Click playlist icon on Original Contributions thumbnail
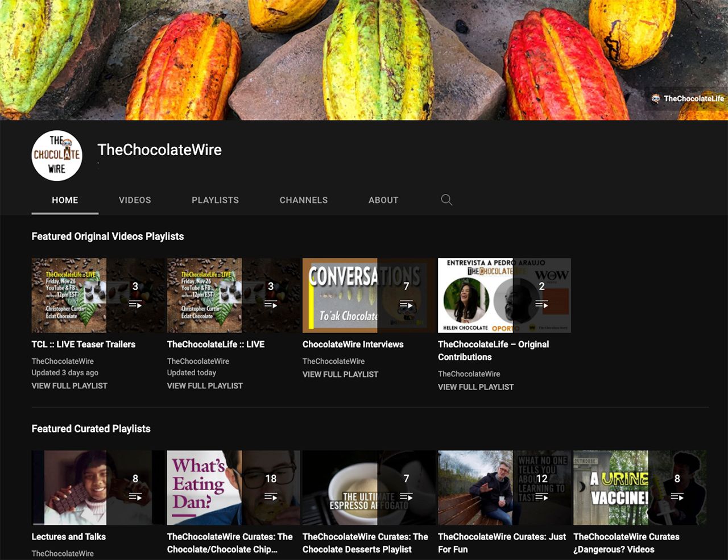 point(541,304)
